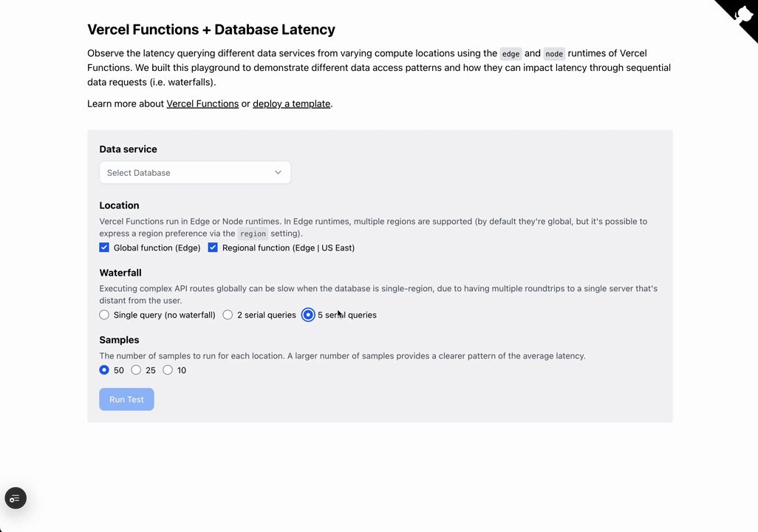The width and height of the screenshot is (758, 532).
Task: Click the Location heading
Action: click(x=120, y=205)
